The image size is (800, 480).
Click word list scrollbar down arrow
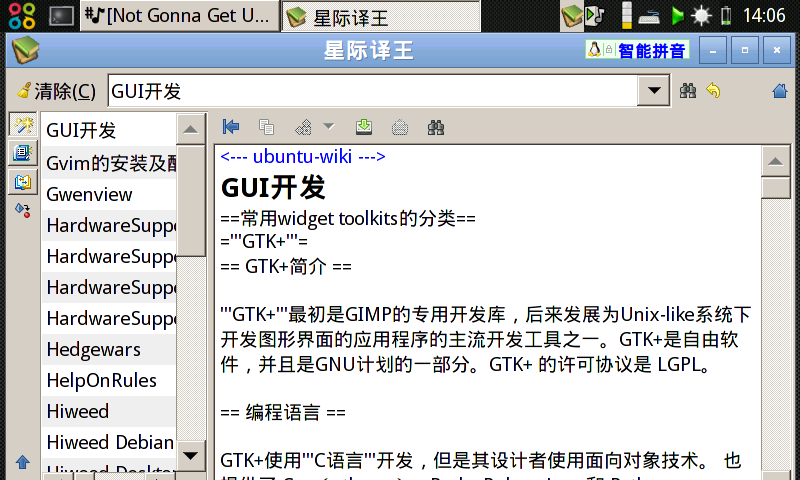point(191,456)
